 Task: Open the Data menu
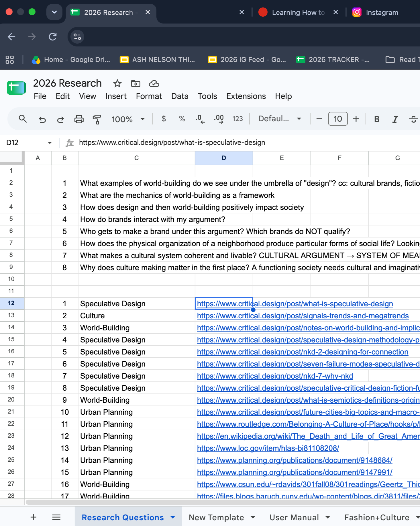click(x=180, y=96)
